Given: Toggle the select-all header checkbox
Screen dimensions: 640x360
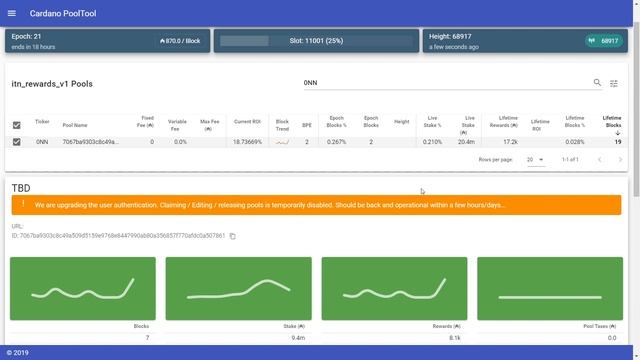Looking at the screenshot, I should tap(17, 125).
